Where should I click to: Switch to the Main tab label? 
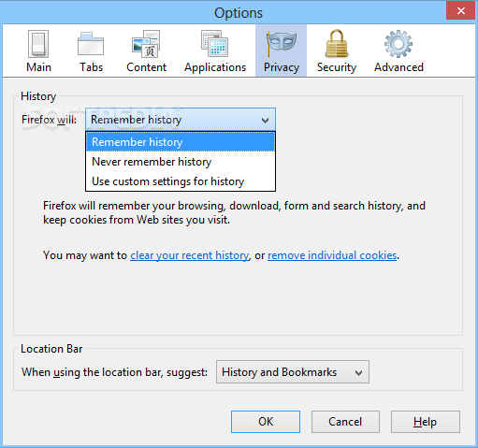[x=38, y=67]
